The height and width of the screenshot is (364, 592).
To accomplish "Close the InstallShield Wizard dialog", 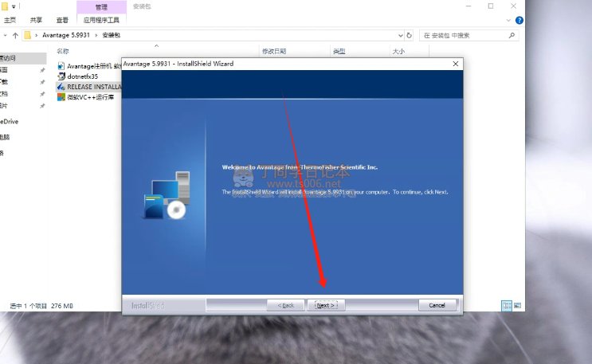I will (x=455, y=64).
